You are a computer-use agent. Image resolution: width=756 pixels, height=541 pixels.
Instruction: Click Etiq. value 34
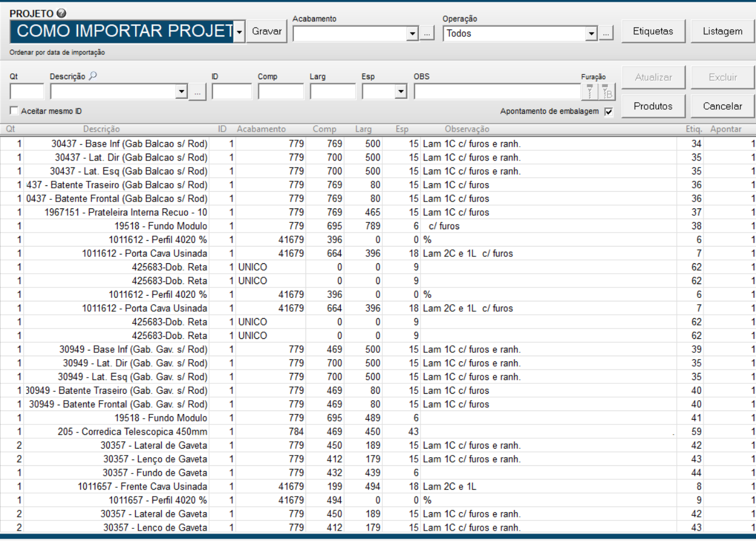coord(697,144)
